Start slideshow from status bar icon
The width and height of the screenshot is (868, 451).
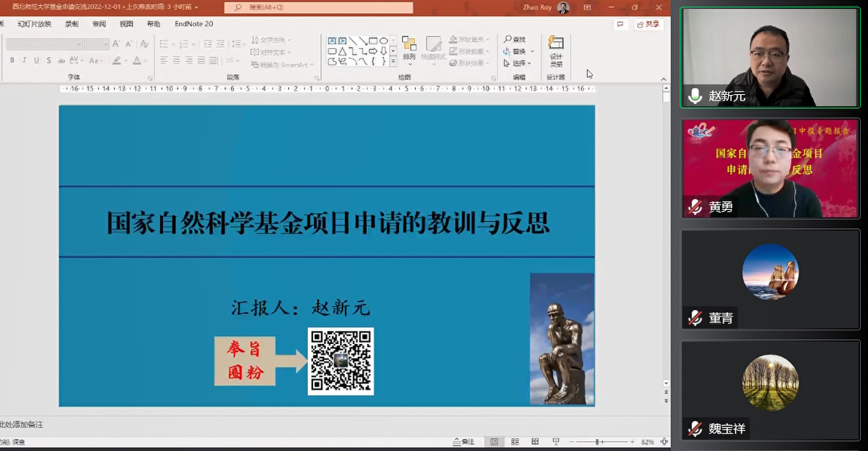pyautogui.click(x=556, y=441)
